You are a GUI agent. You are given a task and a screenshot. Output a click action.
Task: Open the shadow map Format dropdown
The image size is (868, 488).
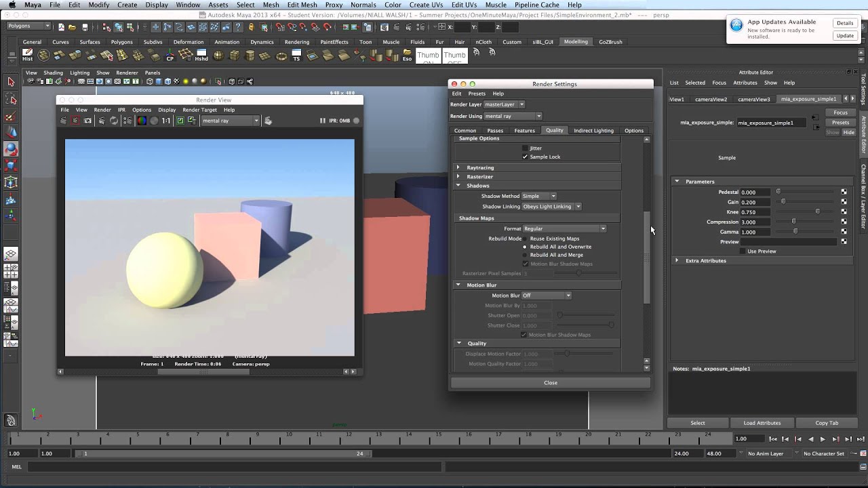click(x=564, y=228)
